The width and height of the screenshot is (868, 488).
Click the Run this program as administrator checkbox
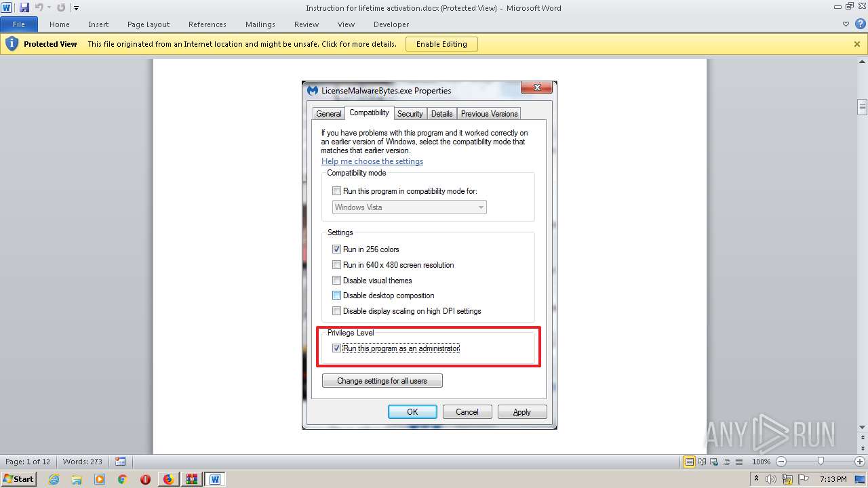(337, 348)
